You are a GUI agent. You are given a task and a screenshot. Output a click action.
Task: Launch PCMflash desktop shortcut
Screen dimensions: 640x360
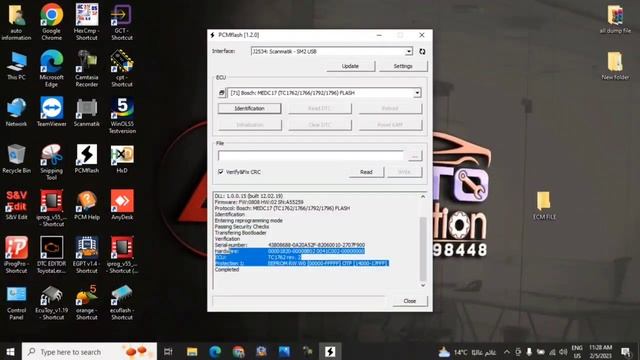click(87, 159)
